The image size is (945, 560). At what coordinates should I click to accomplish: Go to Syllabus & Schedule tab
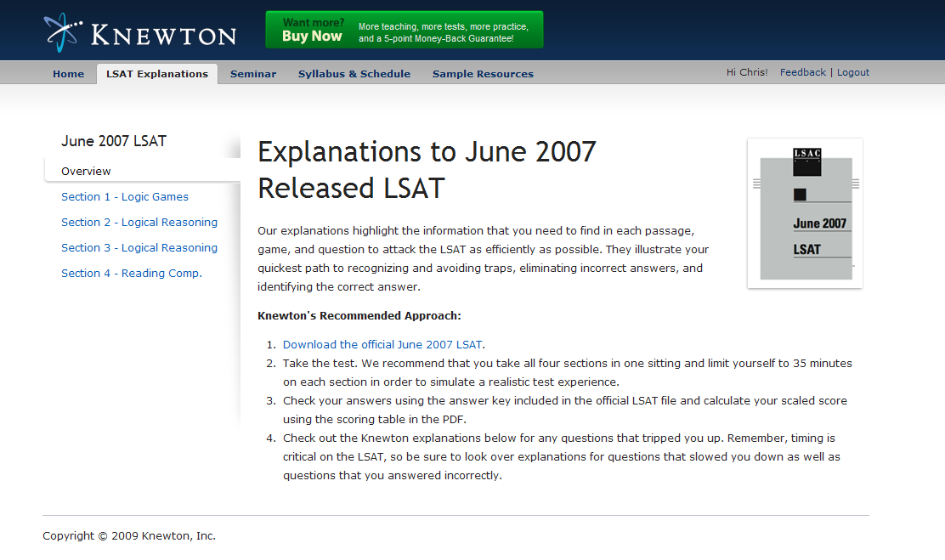click(x=354, y=74)
